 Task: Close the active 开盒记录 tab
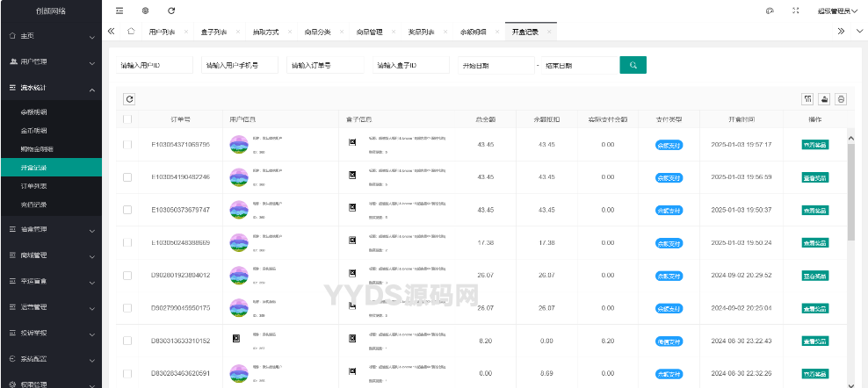[x=549, y=32]
